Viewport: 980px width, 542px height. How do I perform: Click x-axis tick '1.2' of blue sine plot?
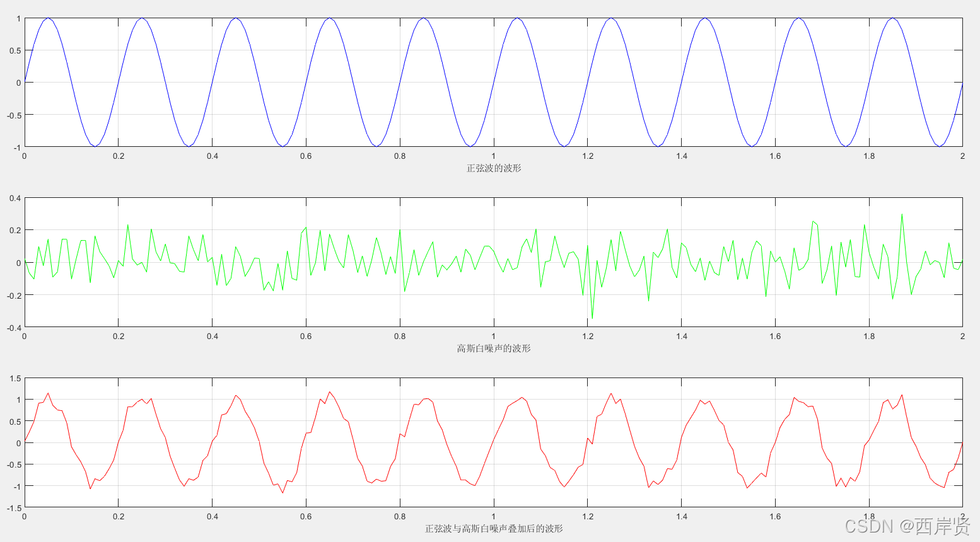click(x=588, y=156)
